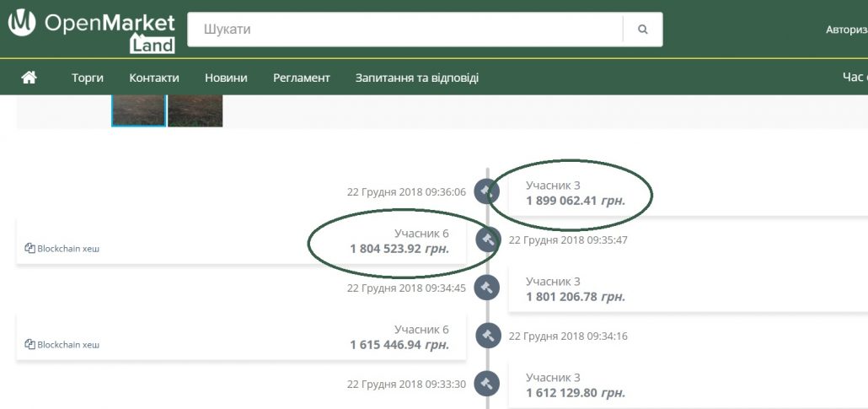Click timestamp 22 Грудня 2018 09:34:45
Image resolution: width=868 pixels, height=409 pixels.
pos(406,288)
